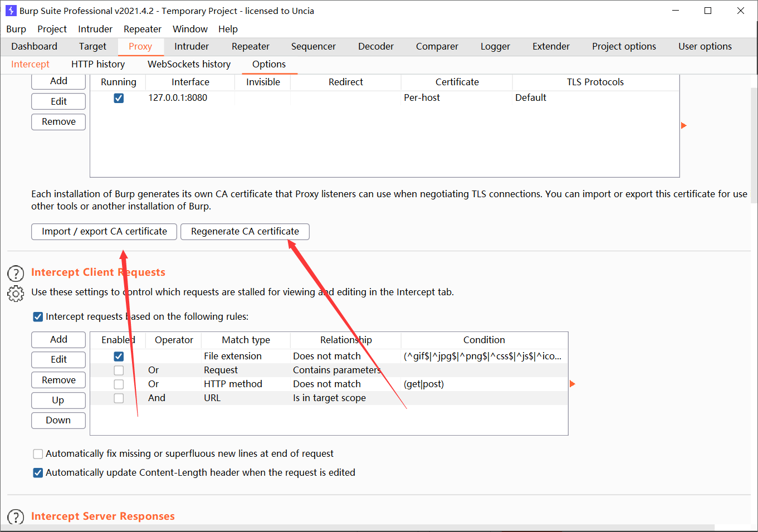The width and height of the screenshot is (758, 532).
Task: Open Intercept Client Requests settings gear
Action: [x=16, y=293]
